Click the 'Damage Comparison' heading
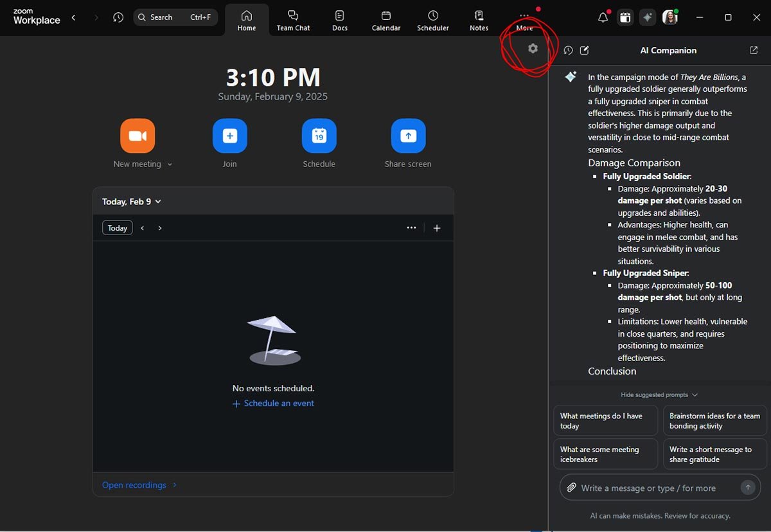This screenshot has height=532, width=771. 634,163
